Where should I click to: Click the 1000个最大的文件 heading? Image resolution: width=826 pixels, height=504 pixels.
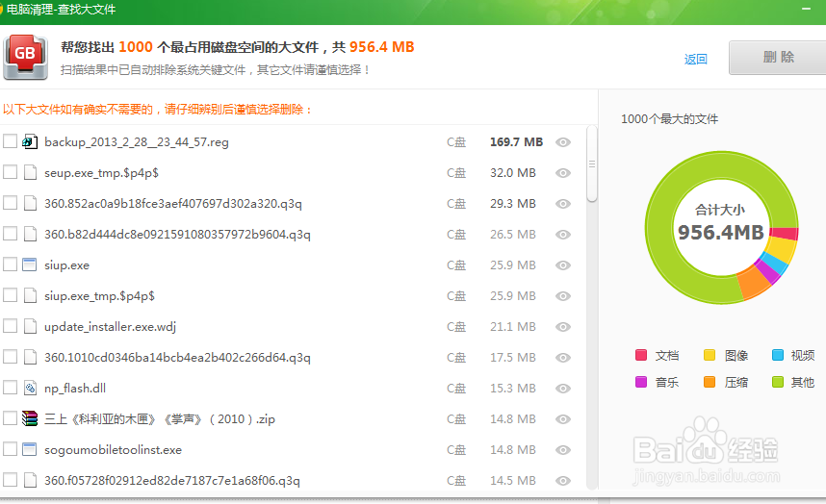[x=669, y=119]
